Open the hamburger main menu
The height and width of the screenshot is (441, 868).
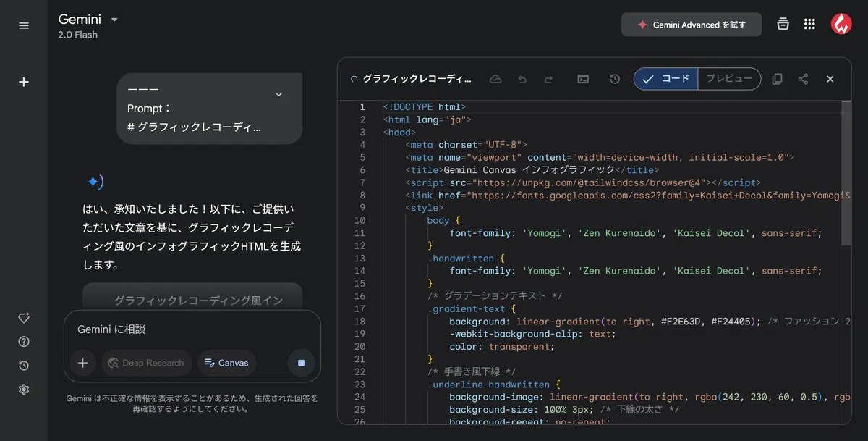pyautogui.click(x=24, y=25)
